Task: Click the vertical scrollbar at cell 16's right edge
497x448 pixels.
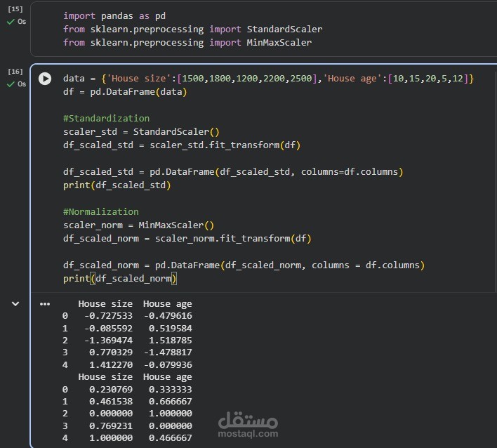Action: [x=496, y=180]
